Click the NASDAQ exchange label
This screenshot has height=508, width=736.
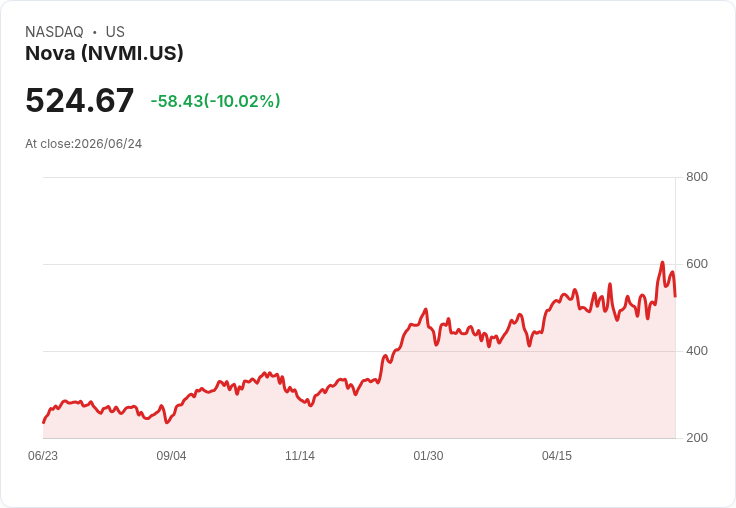[54, 32]
